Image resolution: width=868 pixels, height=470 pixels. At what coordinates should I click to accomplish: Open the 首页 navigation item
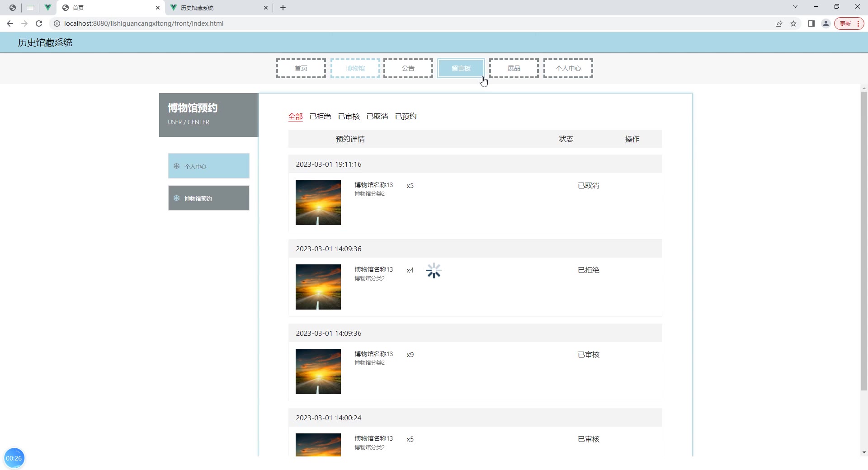(301, 68)
